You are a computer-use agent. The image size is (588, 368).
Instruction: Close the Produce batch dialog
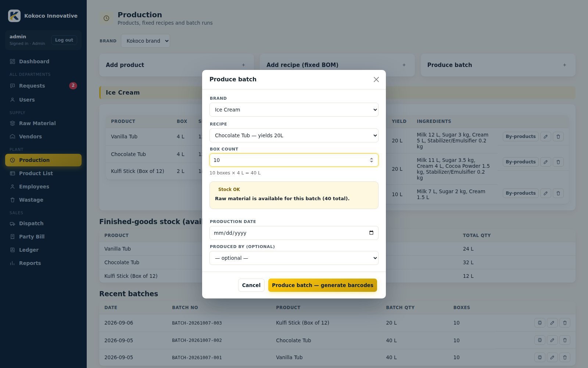point(376,79)
